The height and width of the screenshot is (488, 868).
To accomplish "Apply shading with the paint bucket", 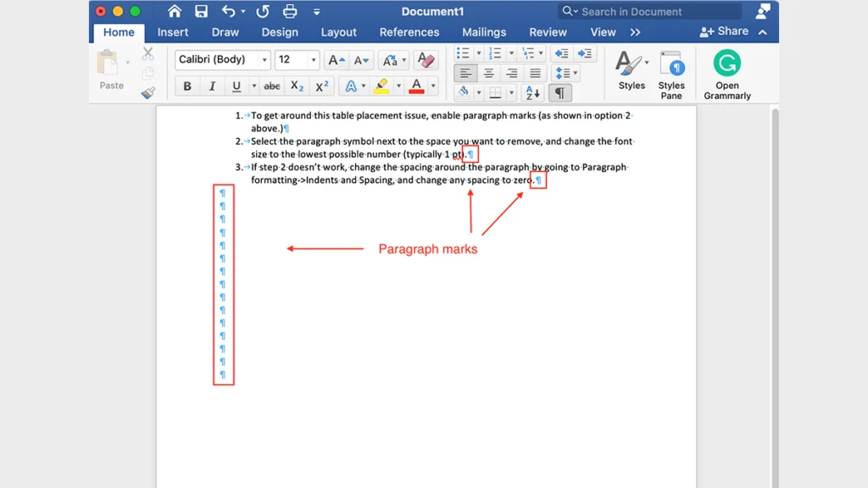I will tap(464, 92).
